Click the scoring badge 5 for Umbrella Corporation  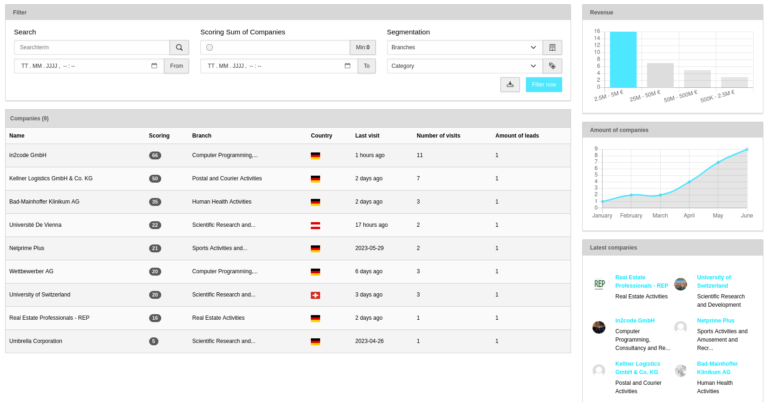tap(154, 341)
